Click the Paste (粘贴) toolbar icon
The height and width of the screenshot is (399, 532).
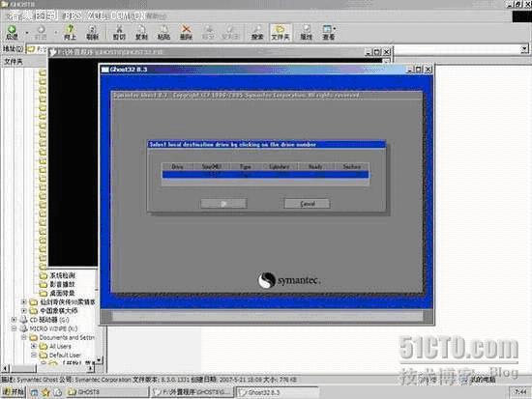coord(163,32)
